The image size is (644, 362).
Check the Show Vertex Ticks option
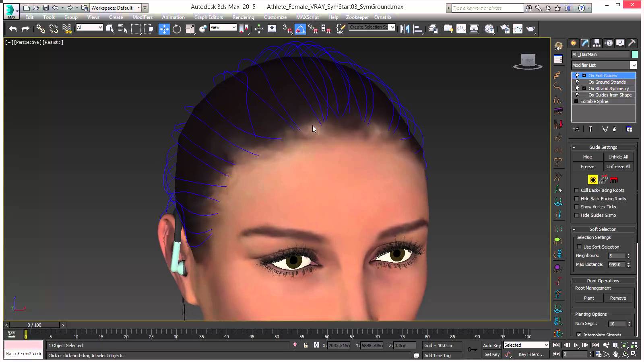coord(576,207)
